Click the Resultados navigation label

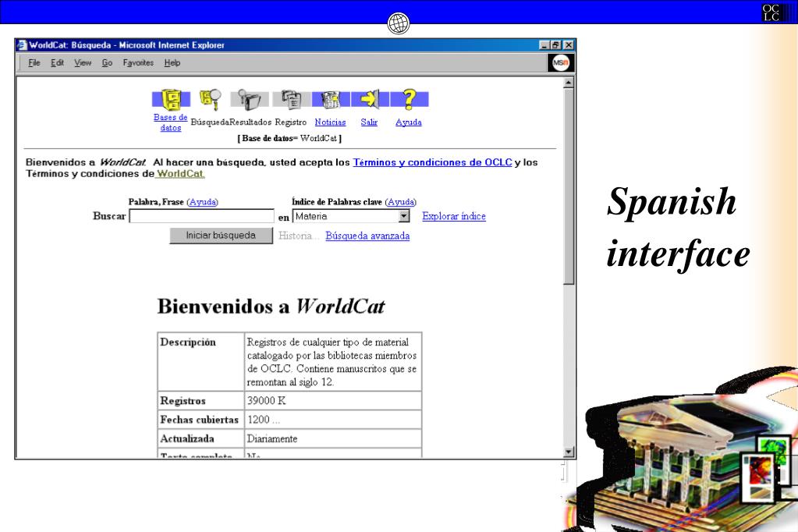coord(250,122)
